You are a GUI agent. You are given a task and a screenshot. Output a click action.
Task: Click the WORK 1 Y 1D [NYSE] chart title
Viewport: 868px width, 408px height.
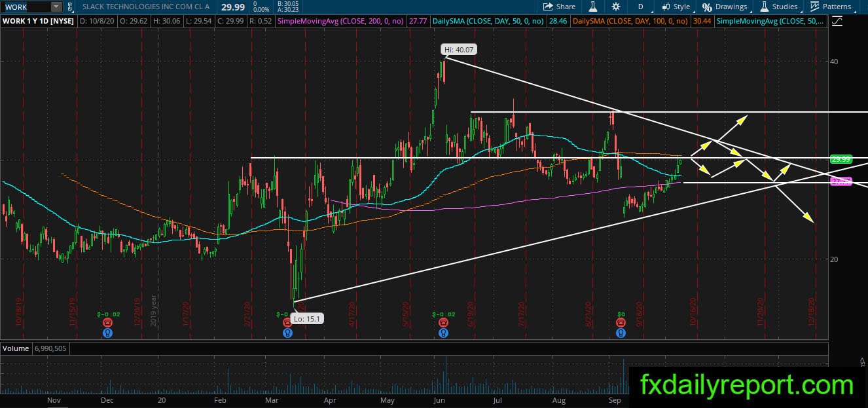coord(38,22)
